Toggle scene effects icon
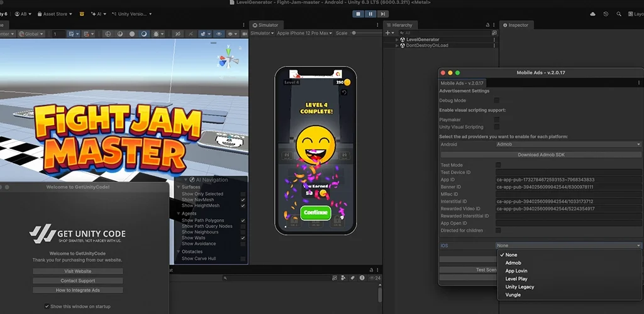 click(203, 34)
